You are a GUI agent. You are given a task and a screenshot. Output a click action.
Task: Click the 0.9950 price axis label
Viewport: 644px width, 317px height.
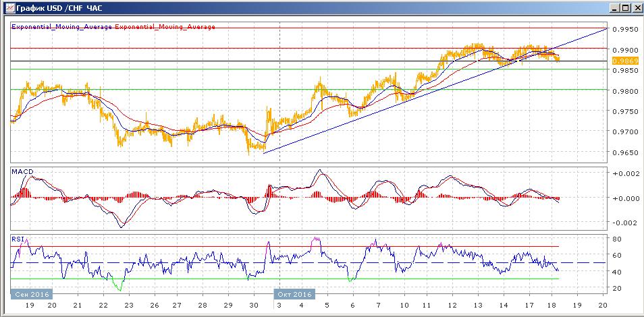tap(625, 29)
